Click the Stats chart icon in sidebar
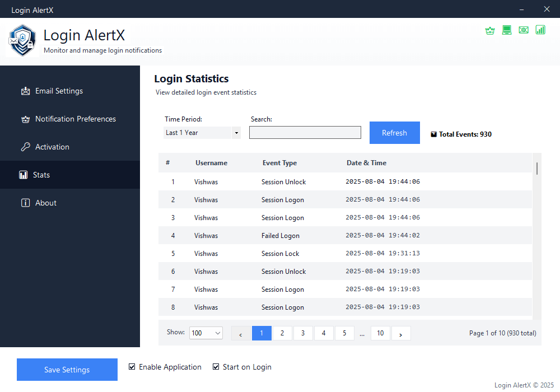 [x=23, y=175]
